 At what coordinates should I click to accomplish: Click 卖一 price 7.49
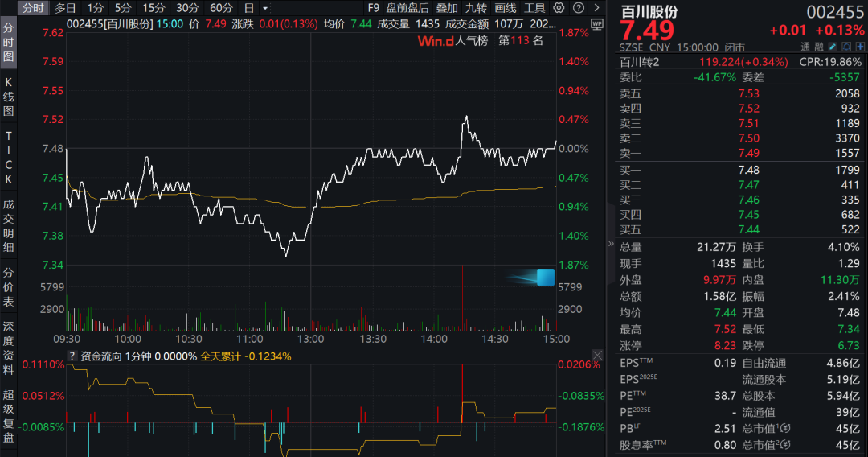point(748,154)
